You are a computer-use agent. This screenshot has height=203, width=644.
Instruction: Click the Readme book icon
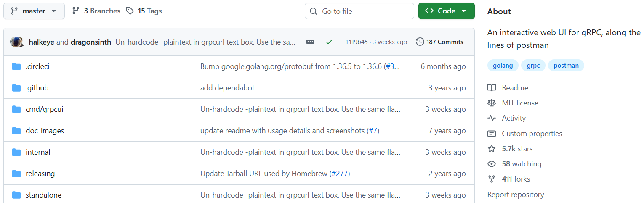point(492,88)
